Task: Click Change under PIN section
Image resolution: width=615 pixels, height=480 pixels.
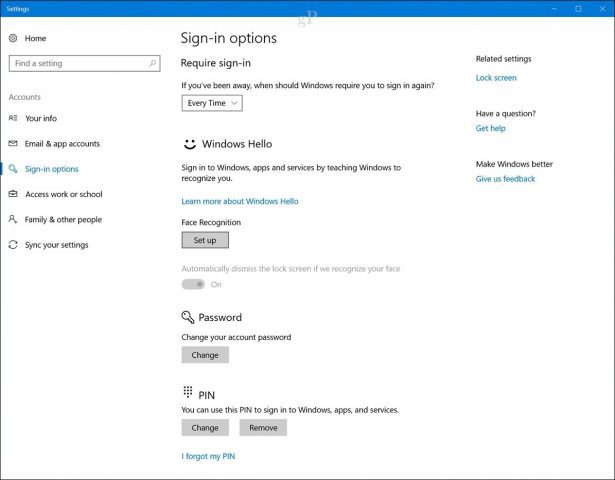Action: point(205,427)
